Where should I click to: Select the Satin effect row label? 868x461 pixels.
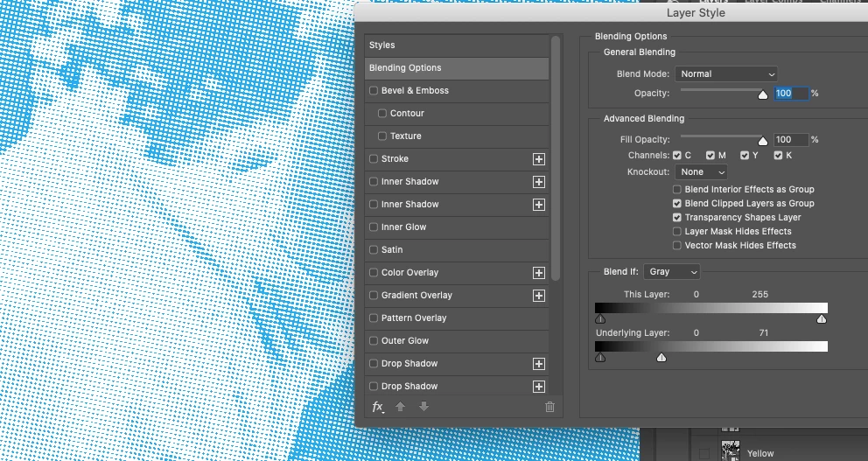tap(392, 249)
